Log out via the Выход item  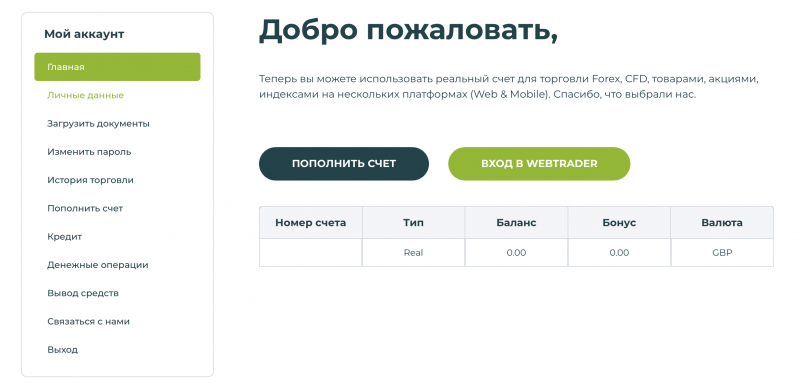(62, 350)
